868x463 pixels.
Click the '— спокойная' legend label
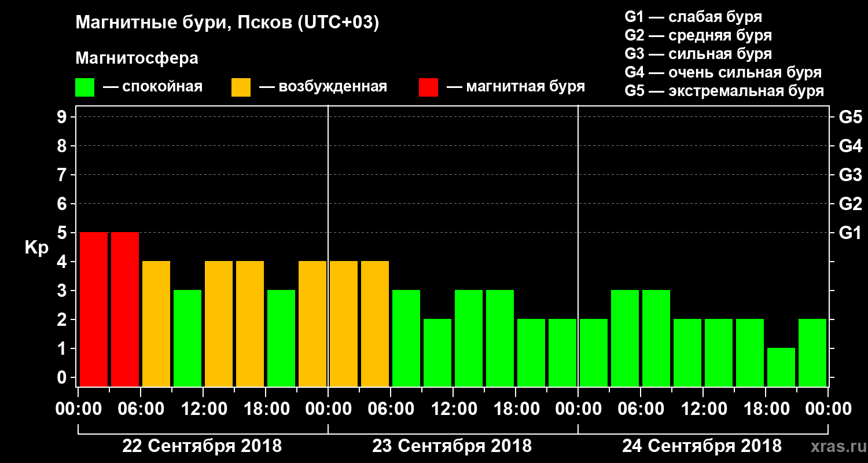(153, 87)
